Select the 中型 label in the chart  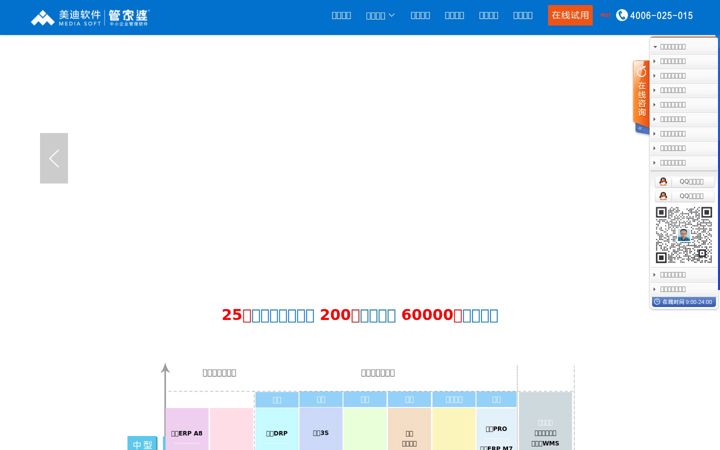[x=142, y=444]
